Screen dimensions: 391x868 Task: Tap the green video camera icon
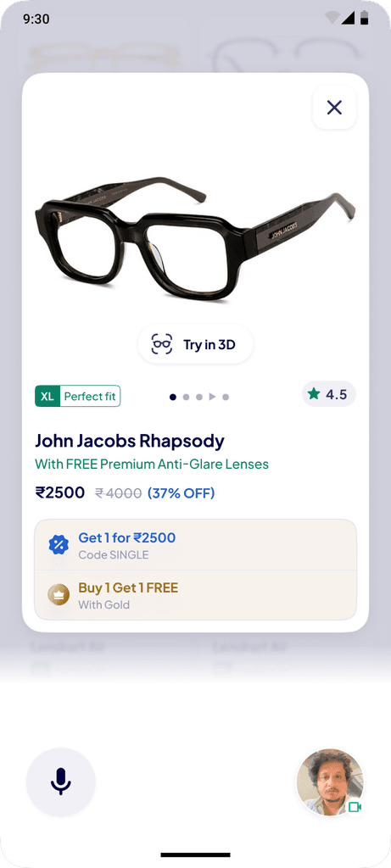355,807
